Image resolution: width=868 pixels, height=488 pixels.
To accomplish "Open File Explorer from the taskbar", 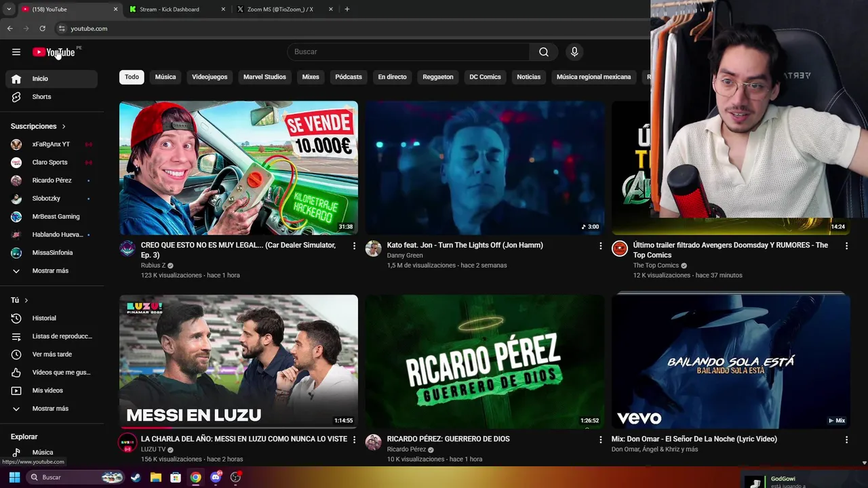I will [x=156, y=477].
